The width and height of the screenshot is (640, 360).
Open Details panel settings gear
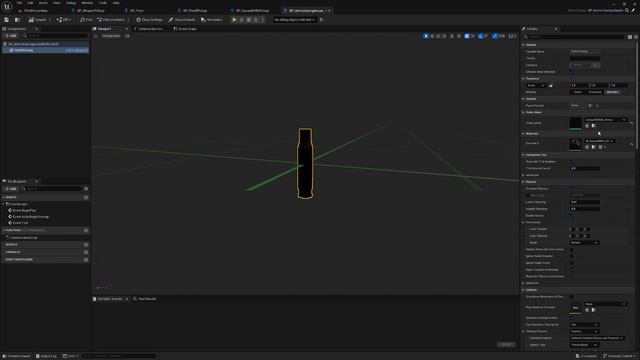pos(636,37)
